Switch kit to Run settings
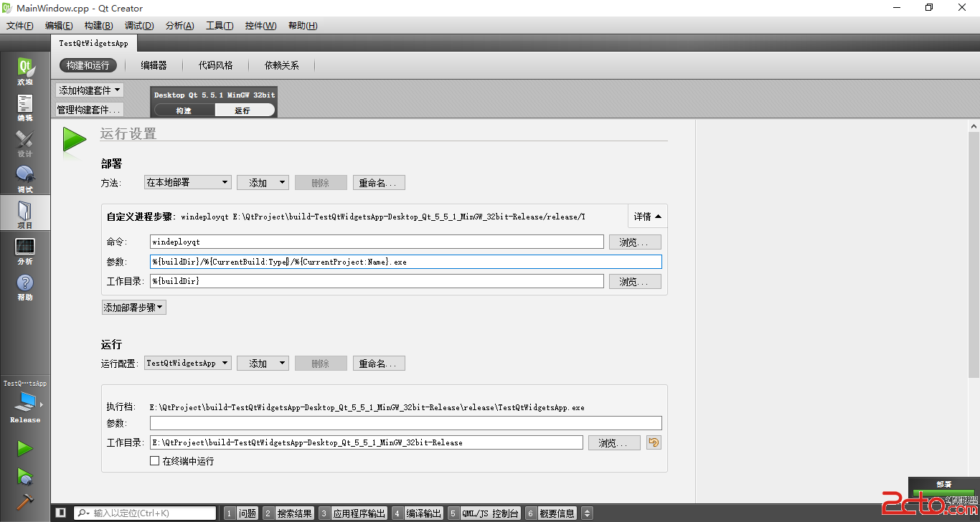980x522 pixels. point(244,110)
